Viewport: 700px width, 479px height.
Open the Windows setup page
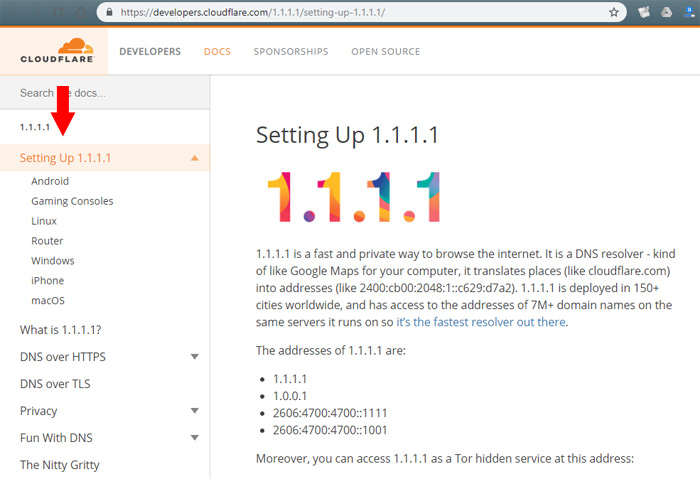coord(53,261)
